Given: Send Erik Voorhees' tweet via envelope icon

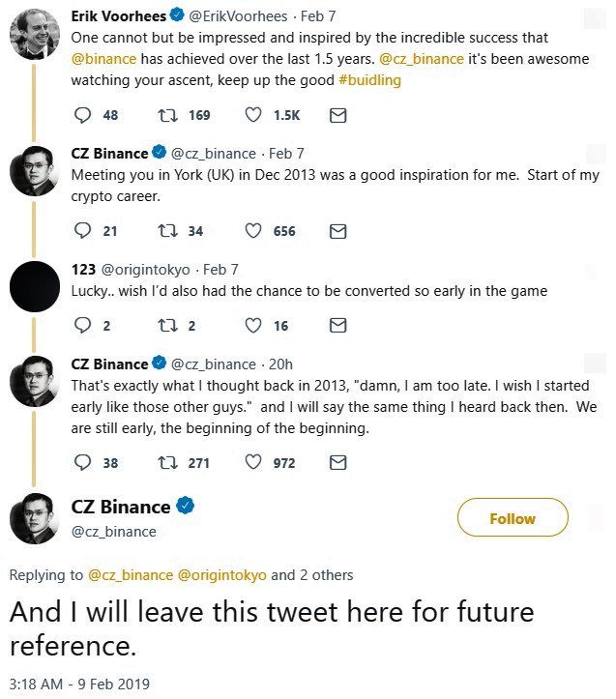Looking at the screenshot, I should click(338, 115).
